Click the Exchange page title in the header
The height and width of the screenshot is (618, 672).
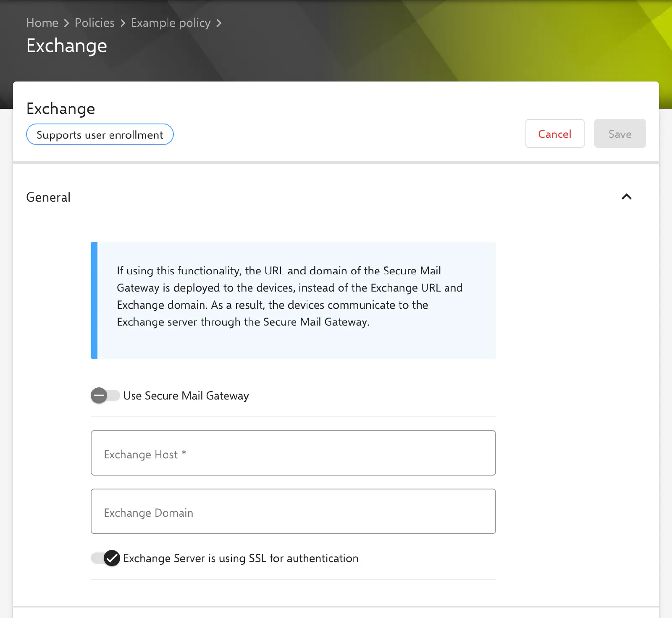pos(67,46)
